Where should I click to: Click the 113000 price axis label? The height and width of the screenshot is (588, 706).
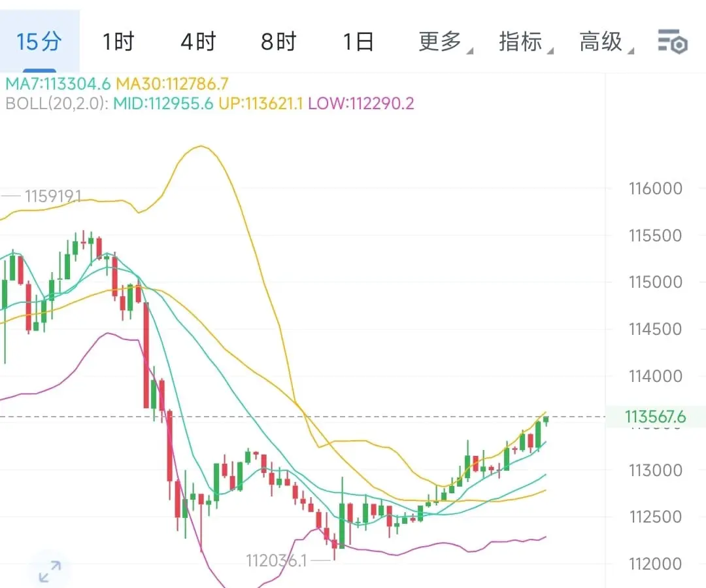(655, 470)
